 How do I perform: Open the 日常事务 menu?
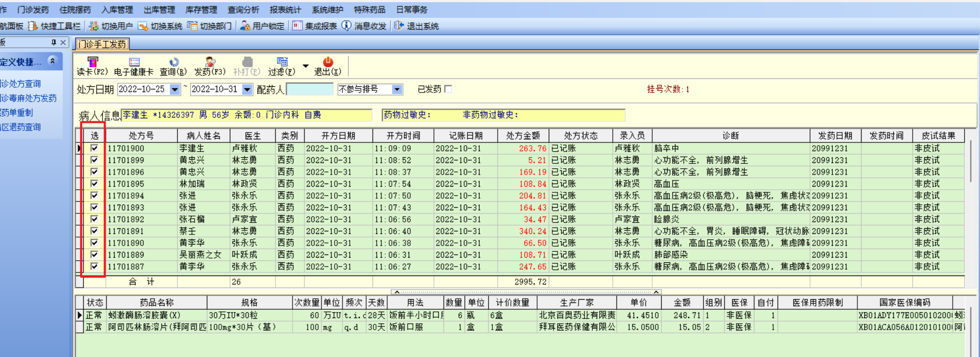[412, 9]
